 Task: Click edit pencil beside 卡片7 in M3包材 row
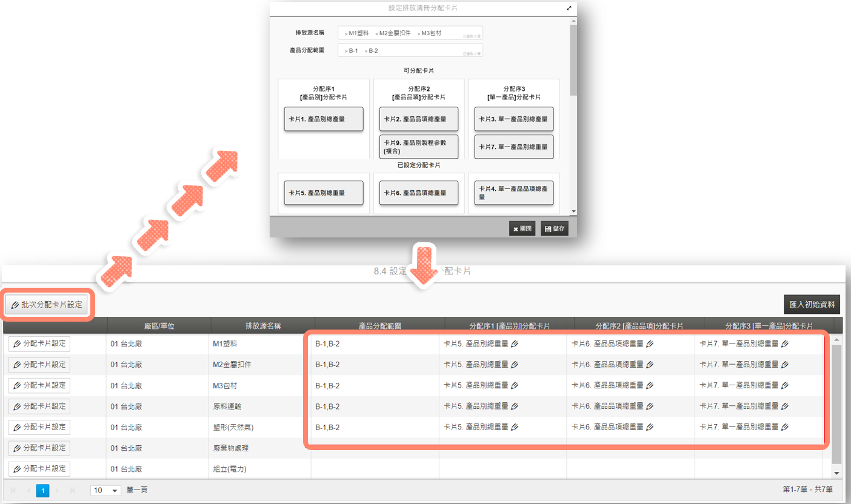(785, 385)
